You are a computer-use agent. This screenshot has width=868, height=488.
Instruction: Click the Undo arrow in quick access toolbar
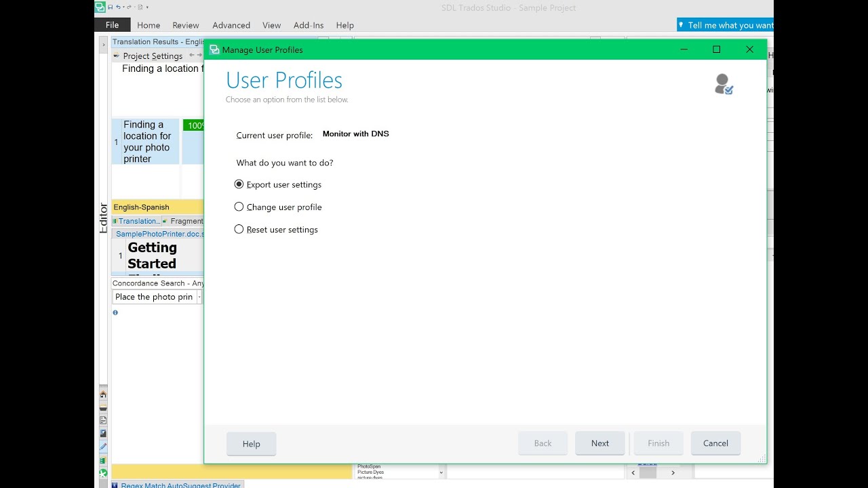pos(118,7)
